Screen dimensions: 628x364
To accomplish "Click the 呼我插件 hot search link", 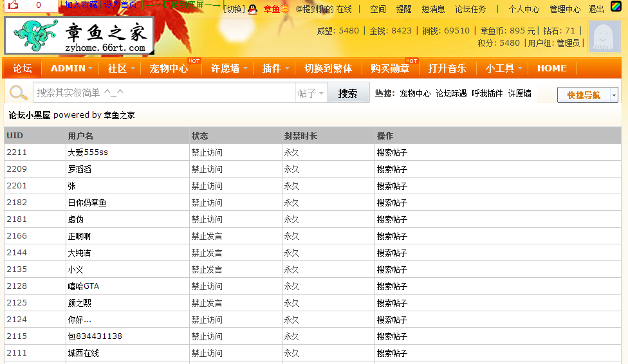I will [487, 93].
